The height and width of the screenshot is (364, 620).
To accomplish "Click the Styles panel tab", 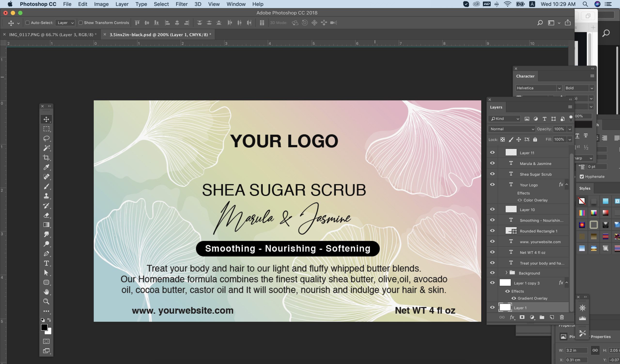I will pyautogui.click(x=585, y=188).
